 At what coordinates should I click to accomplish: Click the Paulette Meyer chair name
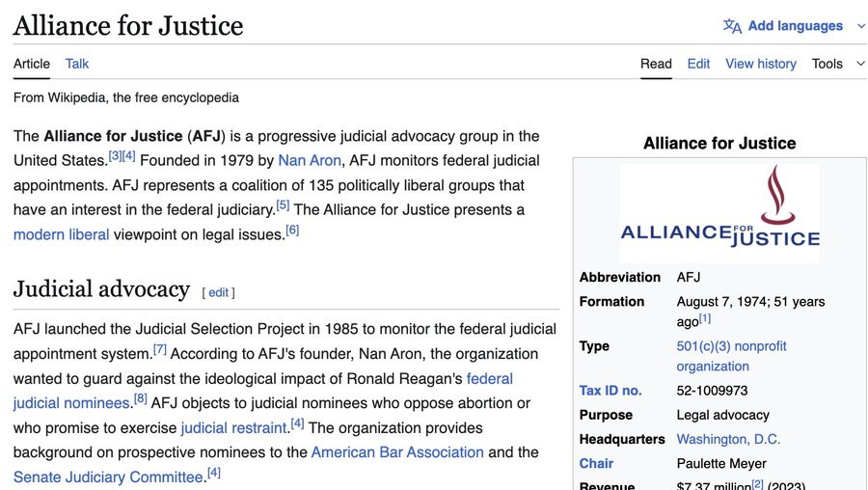[721, 463]
